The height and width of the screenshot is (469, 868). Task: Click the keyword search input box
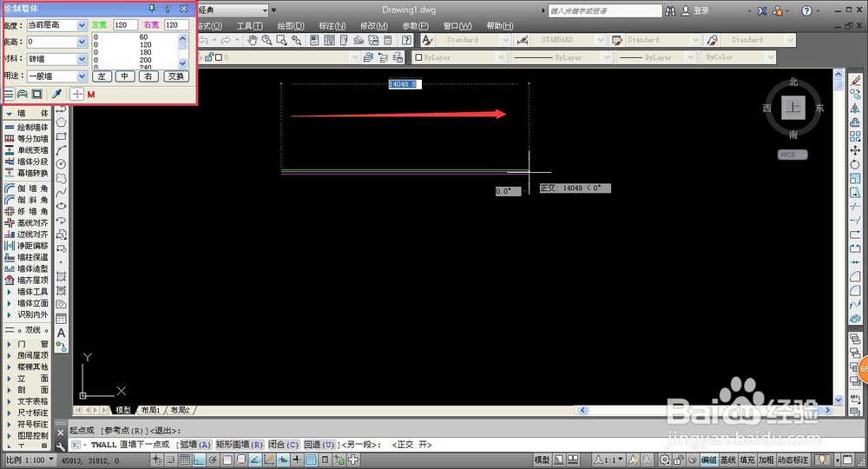point(604,10)
